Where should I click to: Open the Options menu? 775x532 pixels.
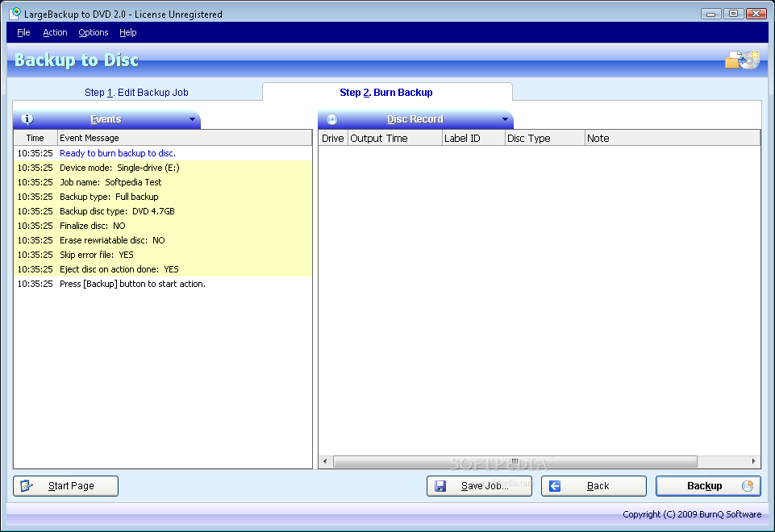94,32
